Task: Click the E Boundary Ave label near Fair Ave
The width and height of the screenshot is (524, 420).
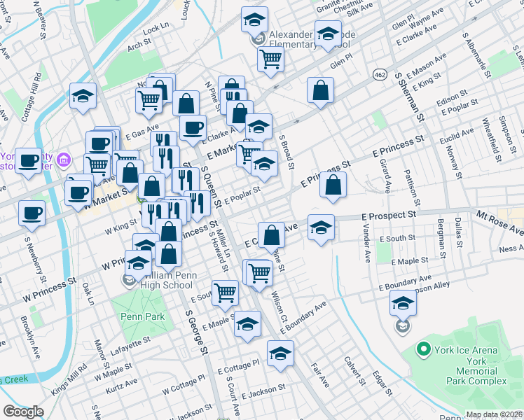Action: (303, 318)
